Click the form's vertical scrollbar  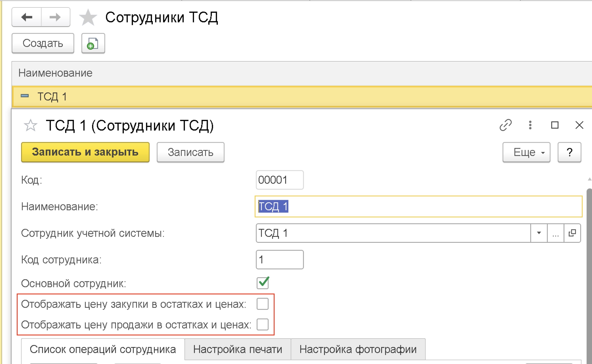coord(589,276)
